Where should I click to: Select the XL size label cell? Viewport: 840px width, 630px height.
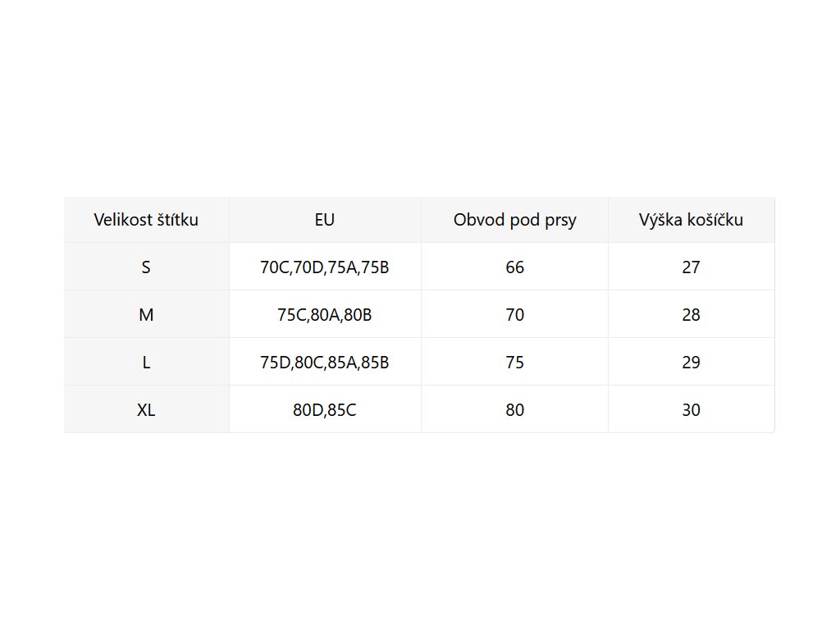click(x=146, y=410)
